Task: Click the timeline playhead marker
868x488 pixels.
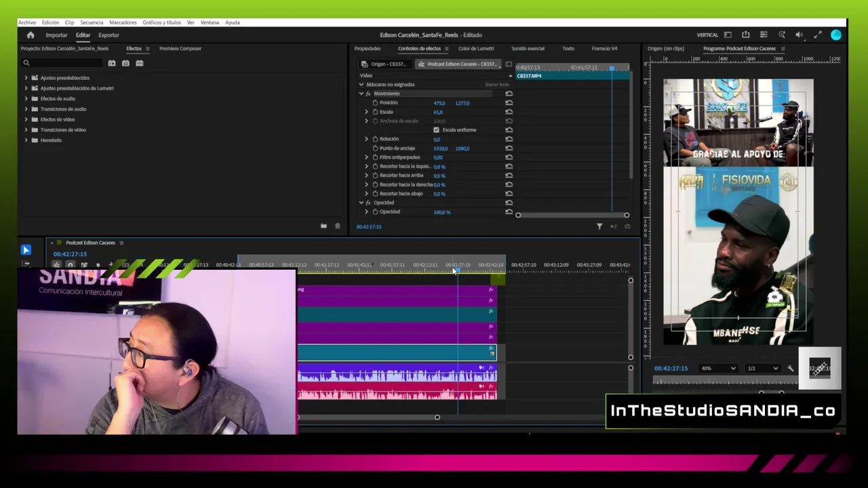Action: (x=458, y=271)
